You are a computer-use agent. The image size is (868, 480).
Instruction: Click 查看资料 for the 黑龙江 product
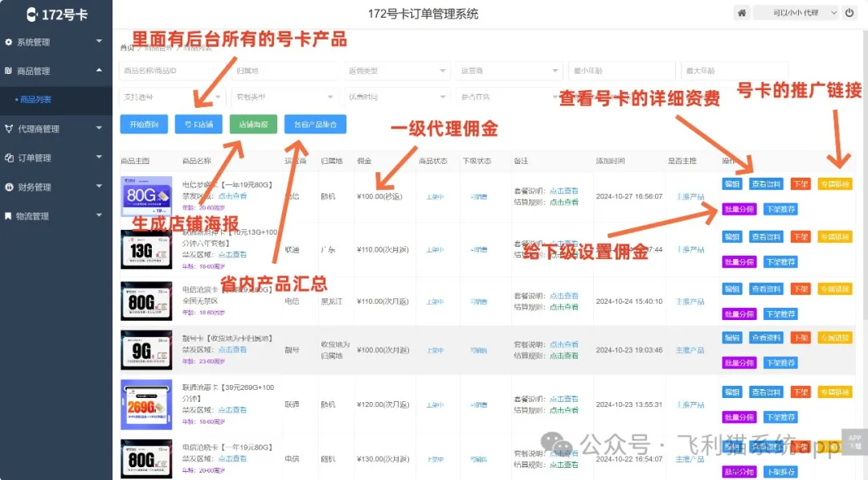[766, 289]
